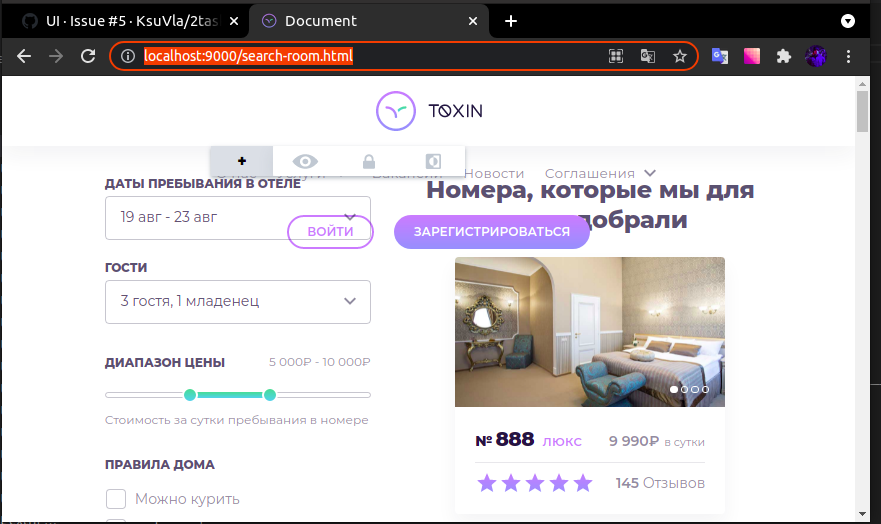The height and width of the screenshot is (524, 881).
Task: Go back with the browser back arrow
Action: (24, 56)
